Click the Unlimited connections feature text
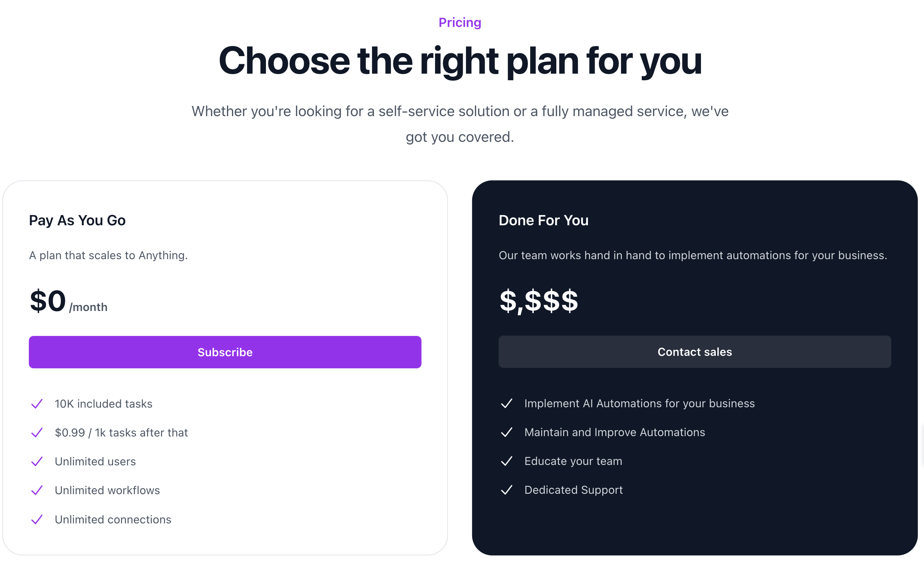Screen dimensions: 924x569 [x=113, y=520]
